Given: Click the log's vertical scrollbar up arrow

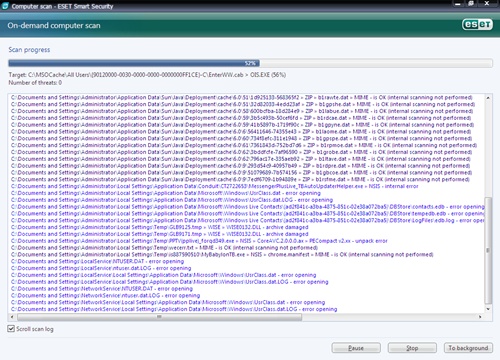Looking at the screenshot, I should tap(488, 98).
